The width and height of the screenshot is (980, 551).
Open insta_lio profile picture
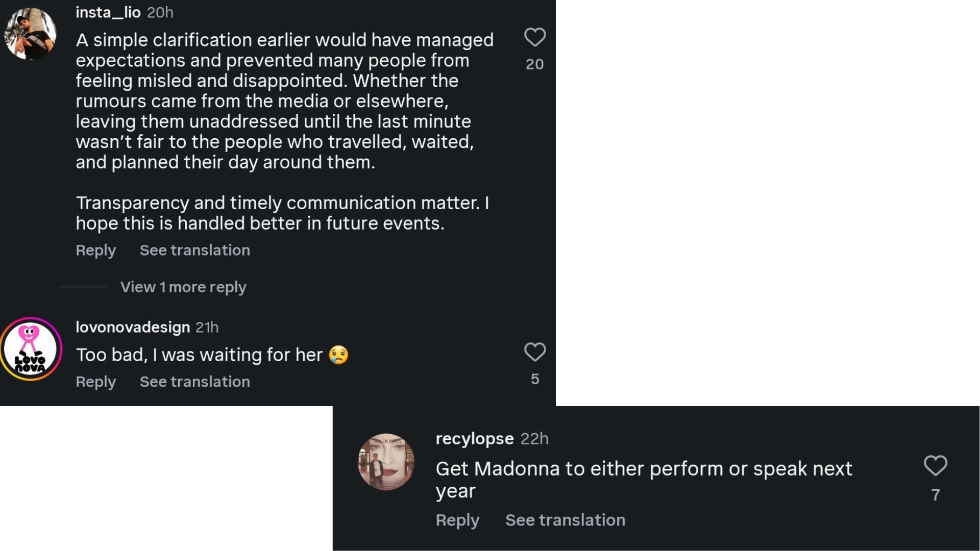[30, 34]
